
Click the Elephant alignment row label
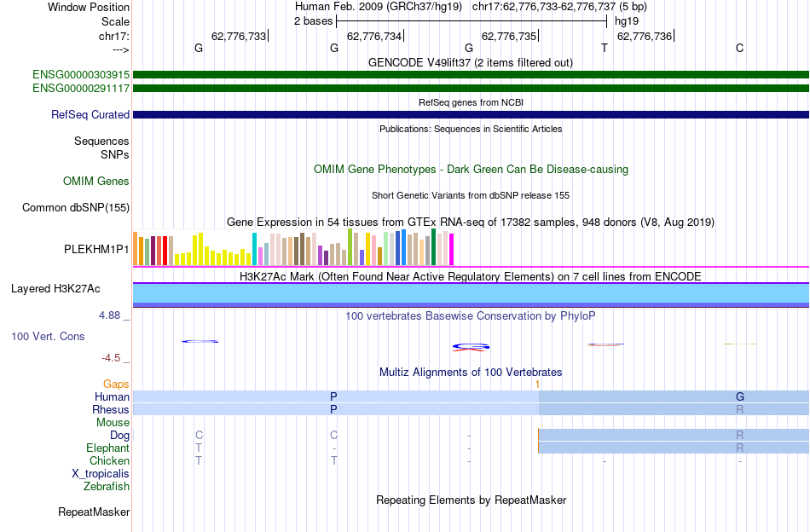(108, 448)
